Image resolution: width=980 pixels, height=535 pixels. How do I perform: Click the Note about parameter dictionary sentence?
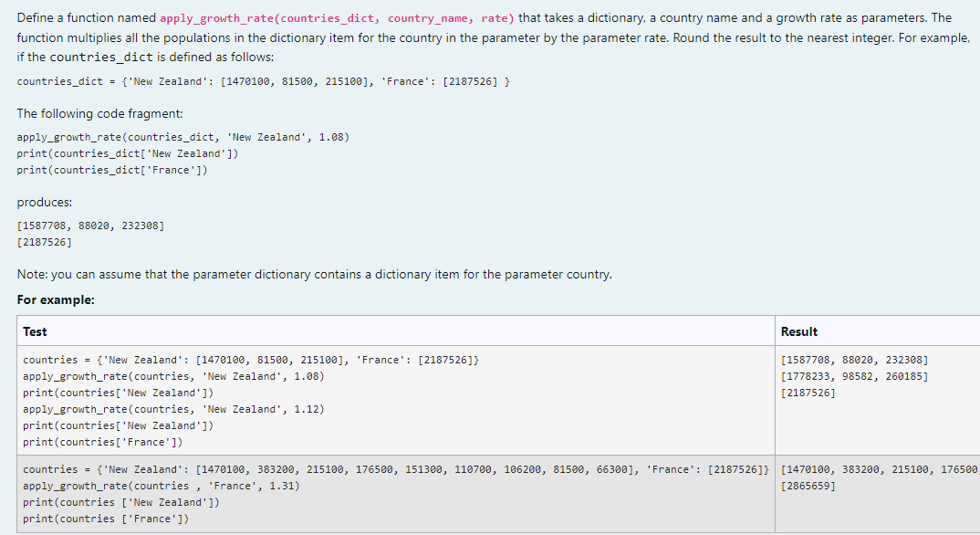pyautogui.click(x=315, y=274)
